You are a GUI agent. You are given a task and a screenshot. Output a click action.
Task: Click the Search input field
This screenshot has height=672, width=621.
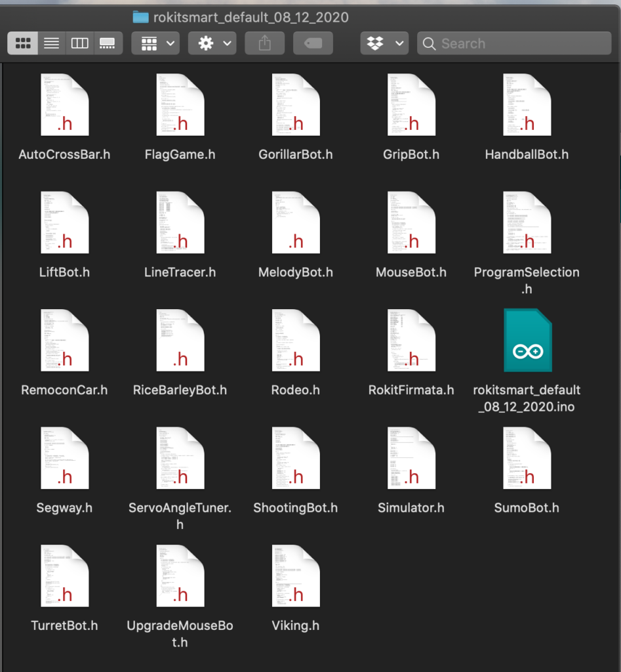tap(518, 43)
